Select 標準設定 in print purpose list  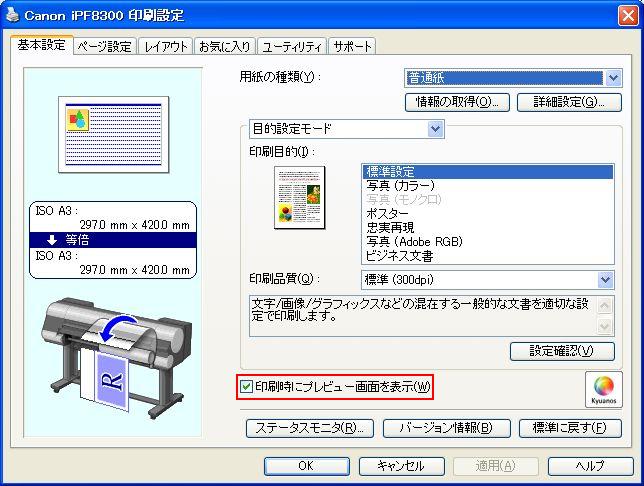click(x=488, y=172)
